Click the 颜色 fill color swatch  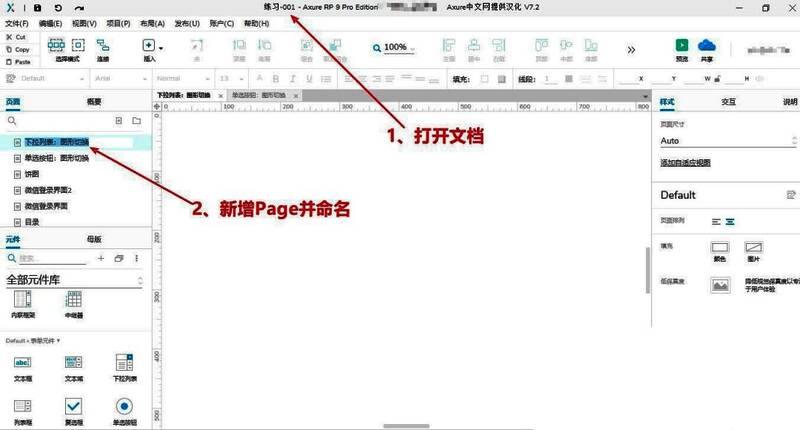[x=719, y=247]
